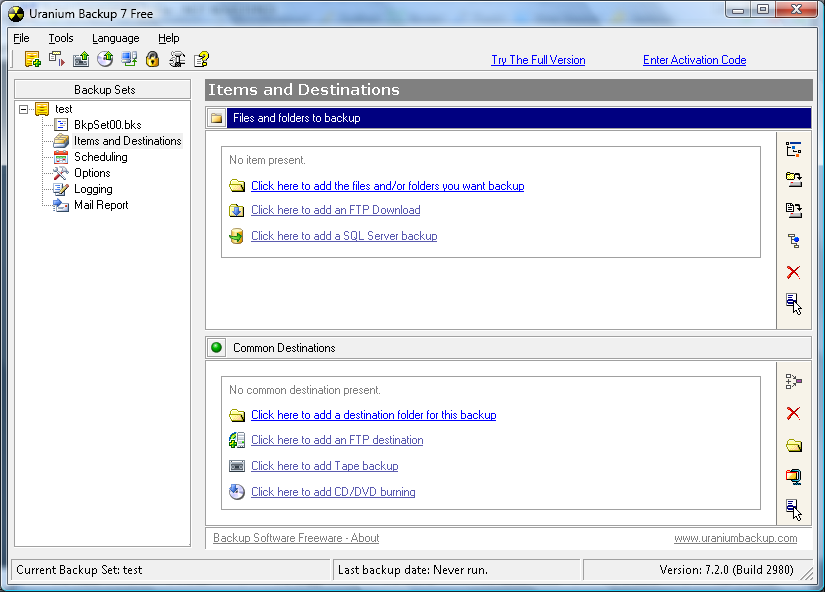Click the golden padlock toolbar icon
The image size is (825, 592).
[x=153, y=59]
